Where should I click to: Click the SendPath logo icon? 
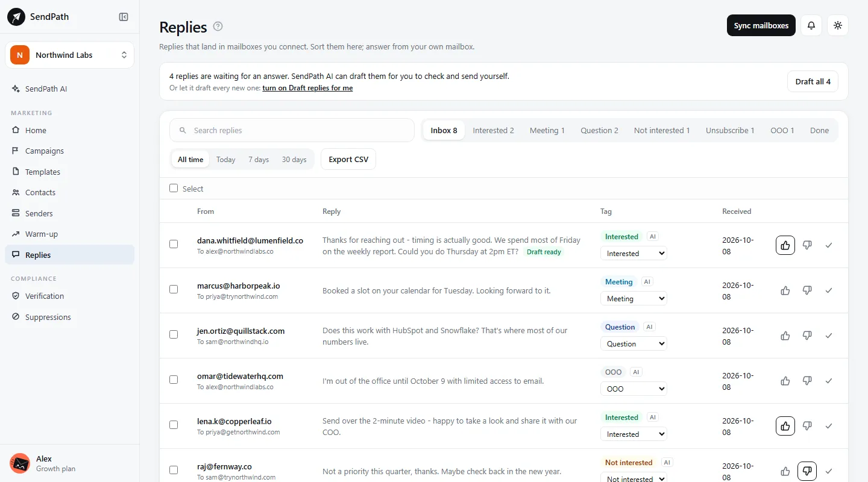click(16, 17)
